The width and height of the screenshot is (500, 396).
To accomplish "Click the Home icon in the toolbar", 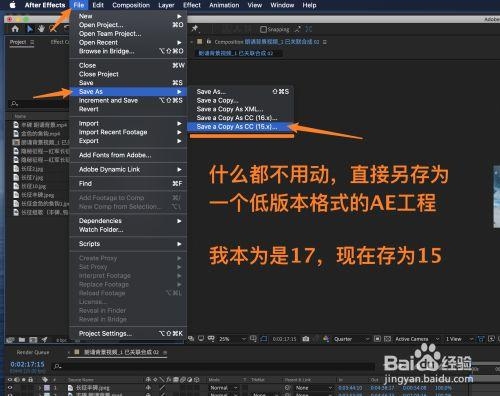I will point(15,29).
